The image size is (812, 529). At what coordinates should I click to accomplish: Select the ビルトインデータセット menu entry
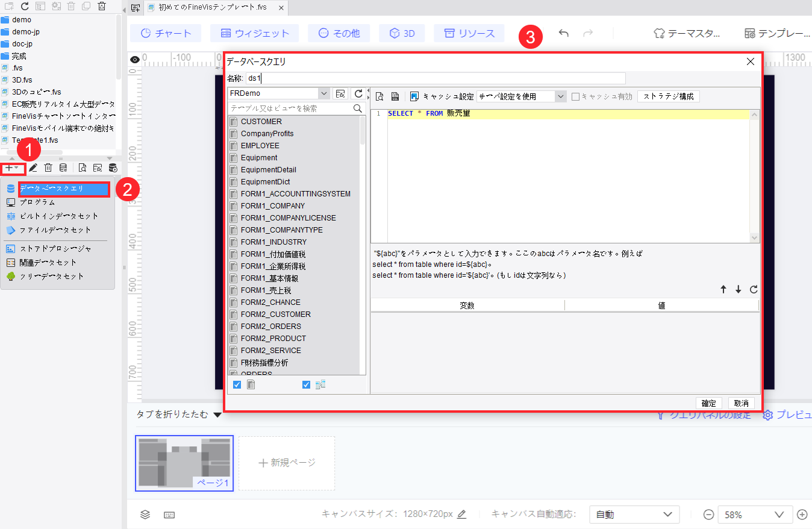pyautogui.click(x=59, y=216)
